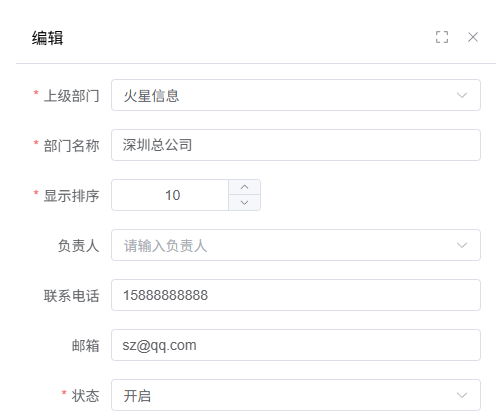Expand the 负责人 dropdown chevron
500x418 pixels.
click(462, 245)
